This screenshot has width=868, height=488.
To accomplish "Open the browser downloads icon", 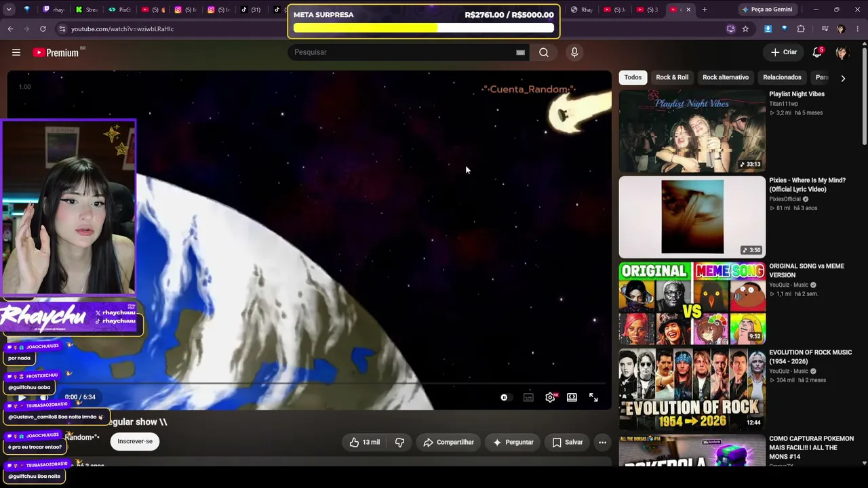I will pyautogui.click(x=768, y=29).
